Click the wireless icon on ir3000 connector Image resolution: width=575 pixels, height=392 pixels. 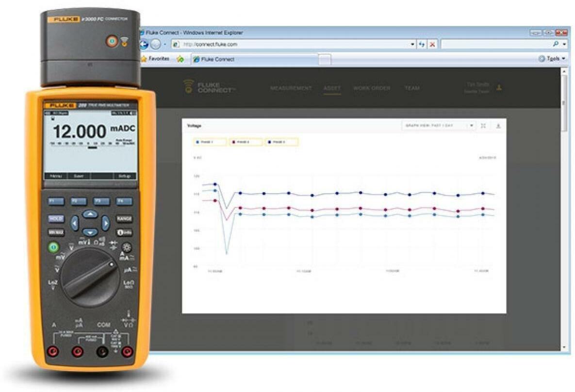pos(125,41)
